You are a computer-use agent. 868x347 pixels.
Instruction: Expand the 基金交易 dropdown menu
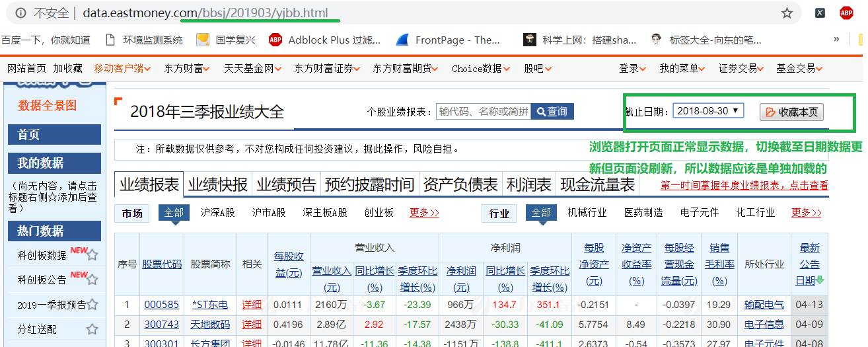(x=801, y=68)
